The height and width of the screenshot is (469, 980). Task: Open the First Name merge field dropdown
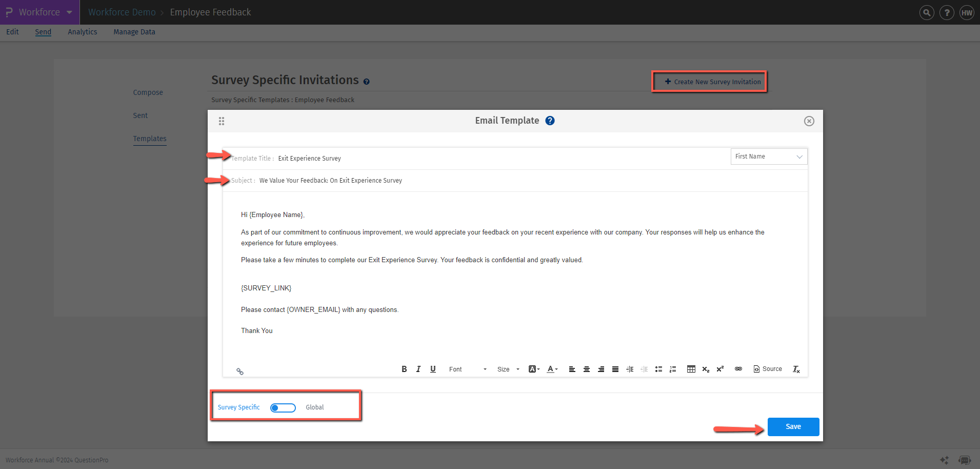[768, 156]
